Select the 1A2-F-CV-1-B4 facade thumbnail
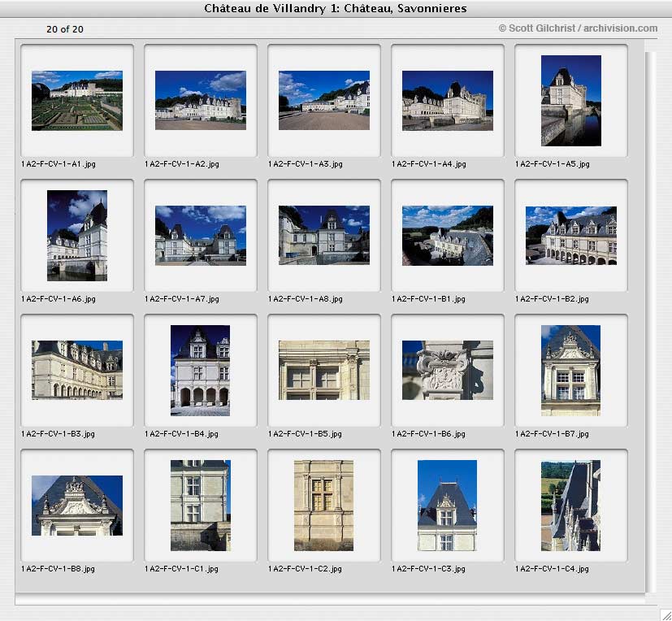Viewport: 672px width, 621px height. click(x=200, y=371)
